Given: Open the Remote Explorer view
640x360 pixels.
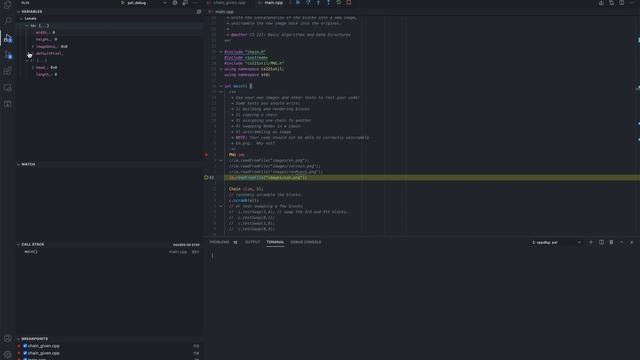Looking at the screenshot, I should [7, 87].
